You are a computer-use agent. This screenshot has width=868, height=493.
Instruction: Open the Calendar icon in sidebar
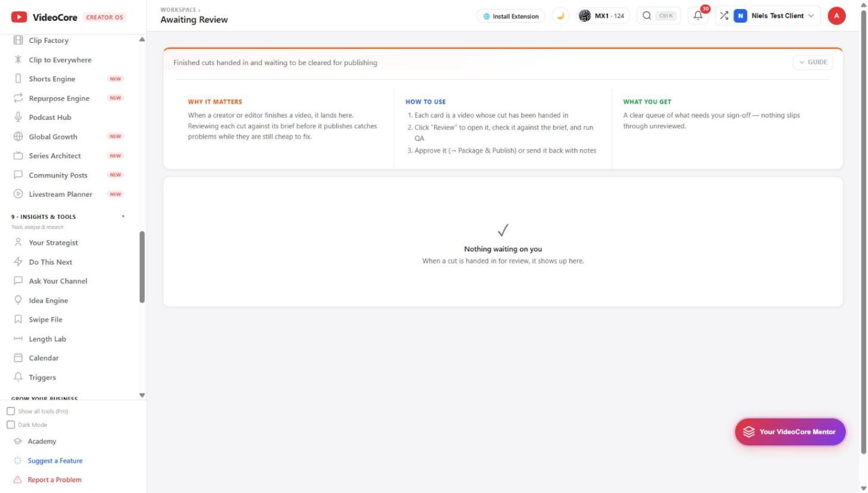coord(18,358)
